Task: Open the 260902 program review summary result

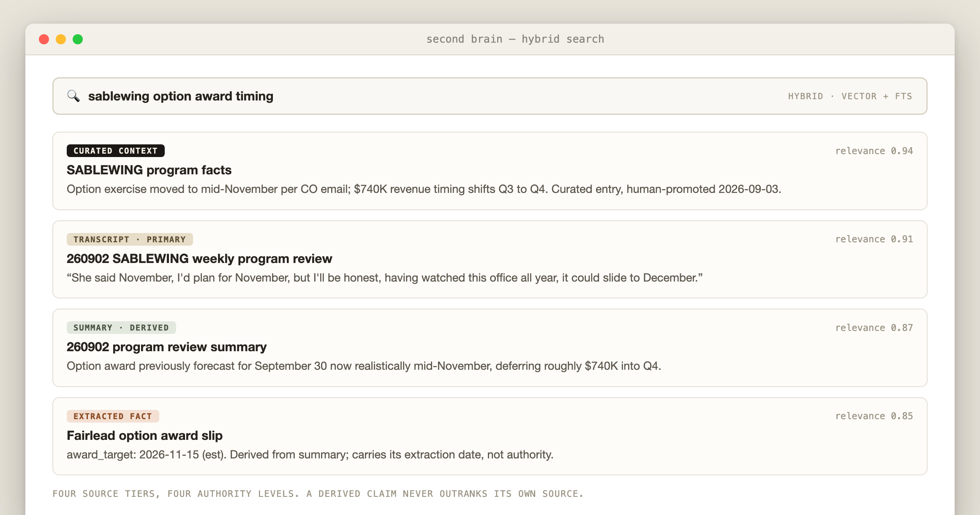Action: pyautogui.click(x=166, y=347)
